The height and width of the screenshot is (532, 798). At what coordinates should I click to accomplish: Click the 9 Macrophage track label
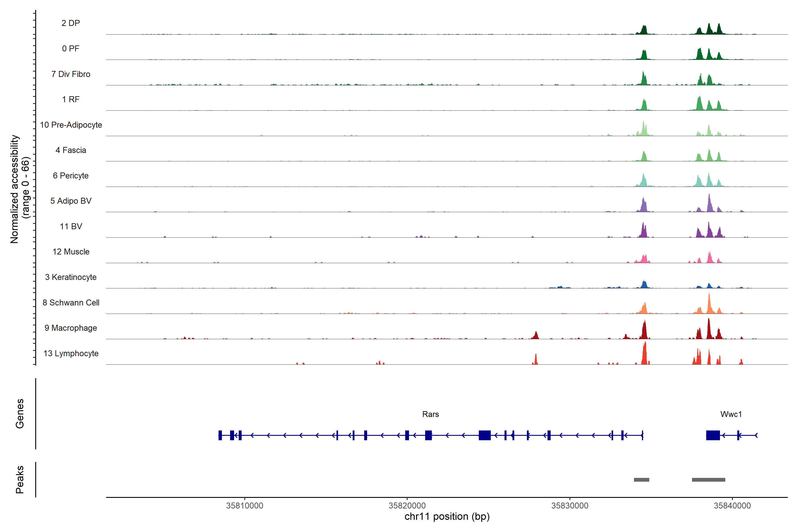[70, 328]
